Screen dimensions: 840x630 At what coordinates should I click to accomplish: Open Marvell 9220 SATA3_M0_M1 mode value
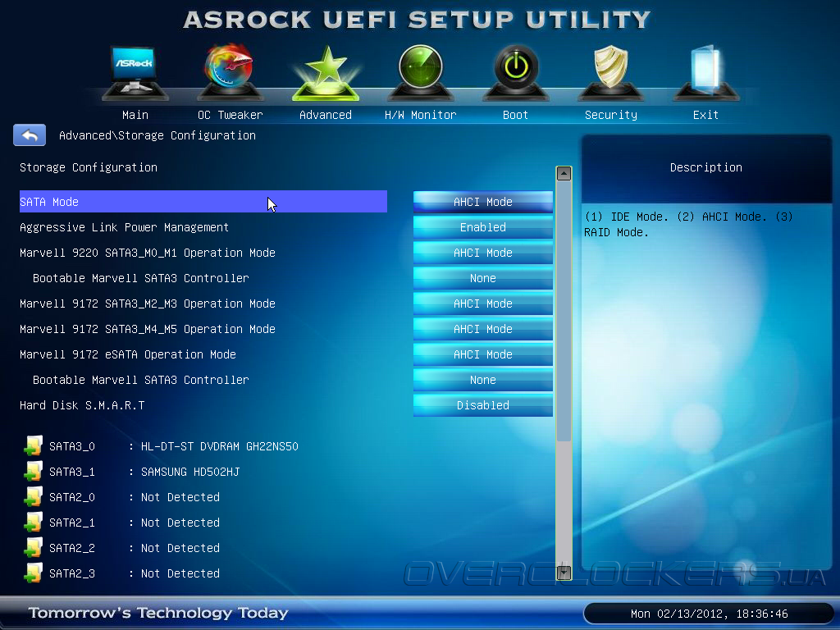click(x=482, y=253)
